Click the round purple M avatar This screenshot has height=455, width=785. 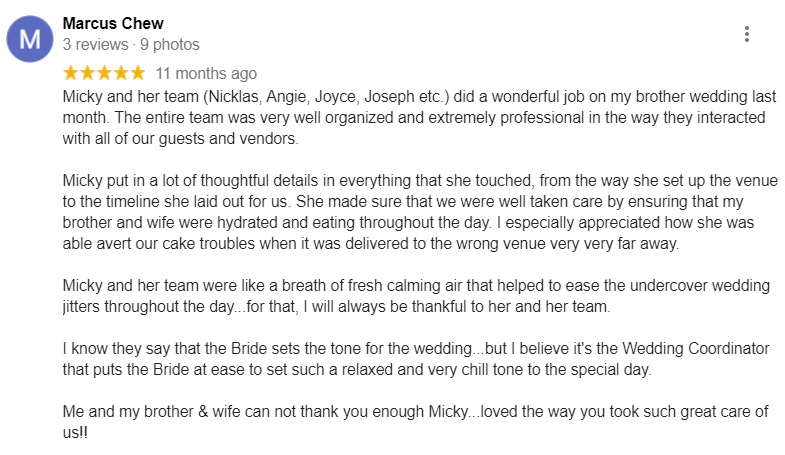(x=30, y=39)
